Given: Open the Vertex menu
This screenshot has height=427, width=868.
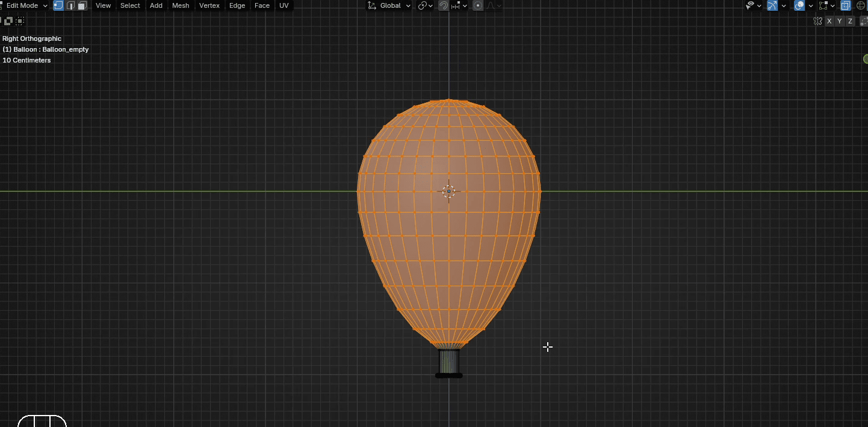Looking at the screenshot, I should click(x=209, y=5).
